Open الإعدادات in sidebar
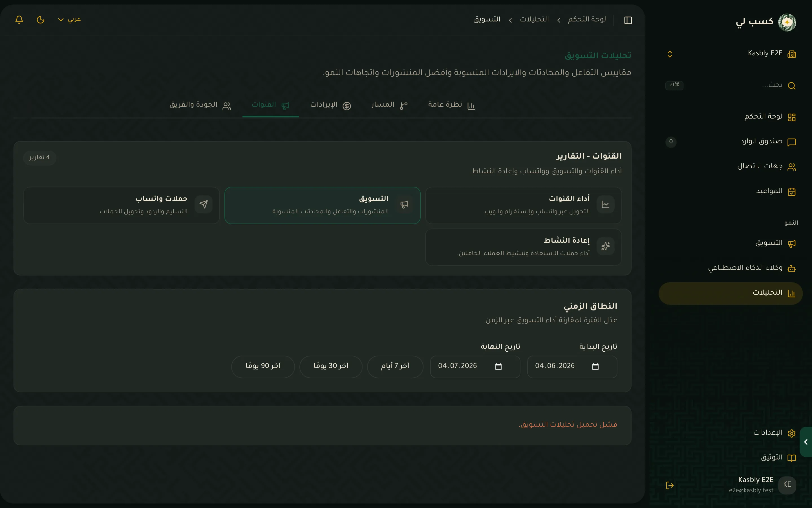The height and width of the screenshot is (508, 812). coord(731,433)
